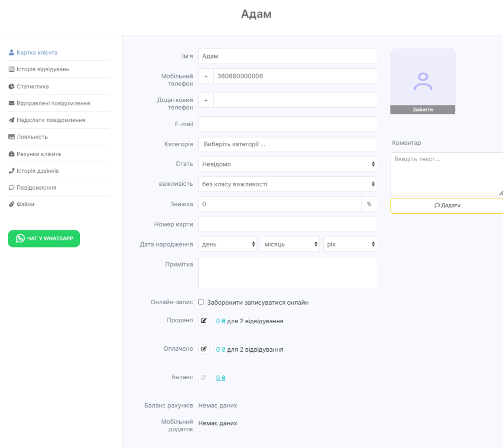
Task: Click the баланс 0 ₴ link
Action: (221, 378)
